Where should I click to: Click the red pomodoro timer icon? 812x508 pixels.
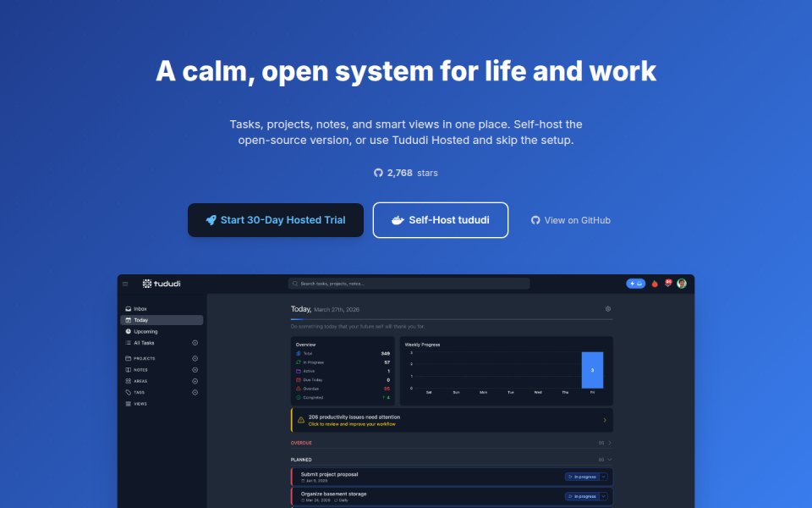[x=655, y=284]
